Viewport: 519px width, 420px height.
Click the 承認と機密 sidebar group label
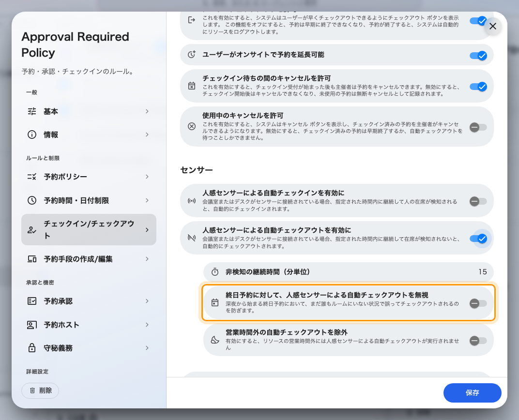pyautogui.click(x=40, y=283)
